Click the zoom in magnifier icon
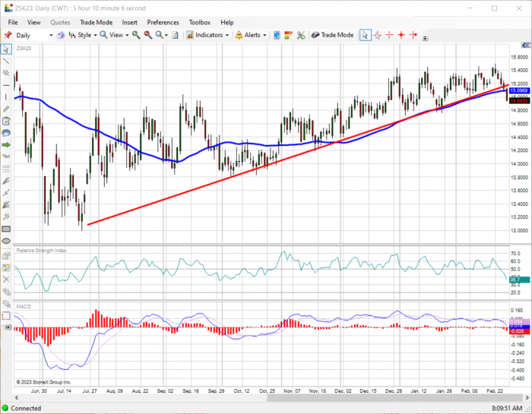 point(136,35)
